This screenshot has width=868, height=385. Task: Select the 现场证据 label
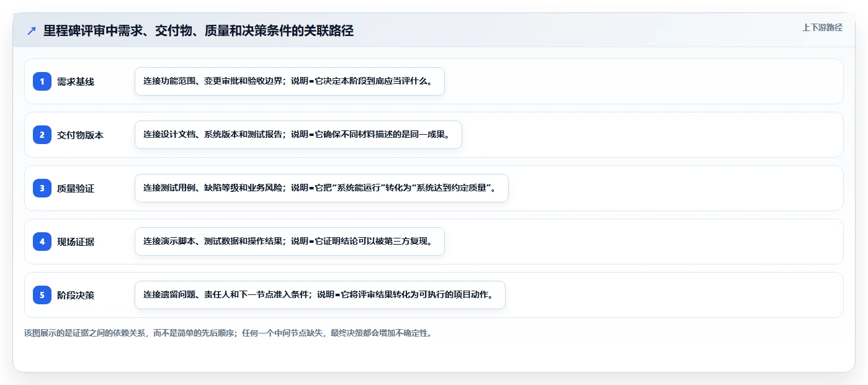coord(76,242)
